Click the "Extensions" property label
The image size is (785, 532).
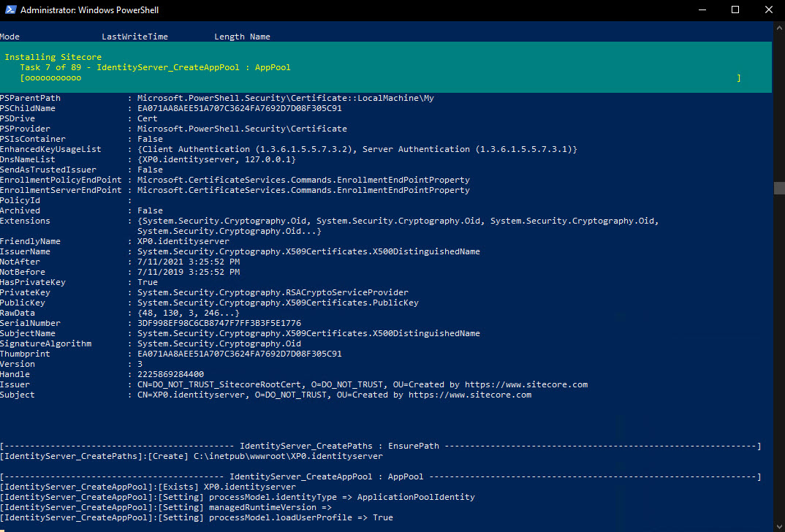pos(25,221)
